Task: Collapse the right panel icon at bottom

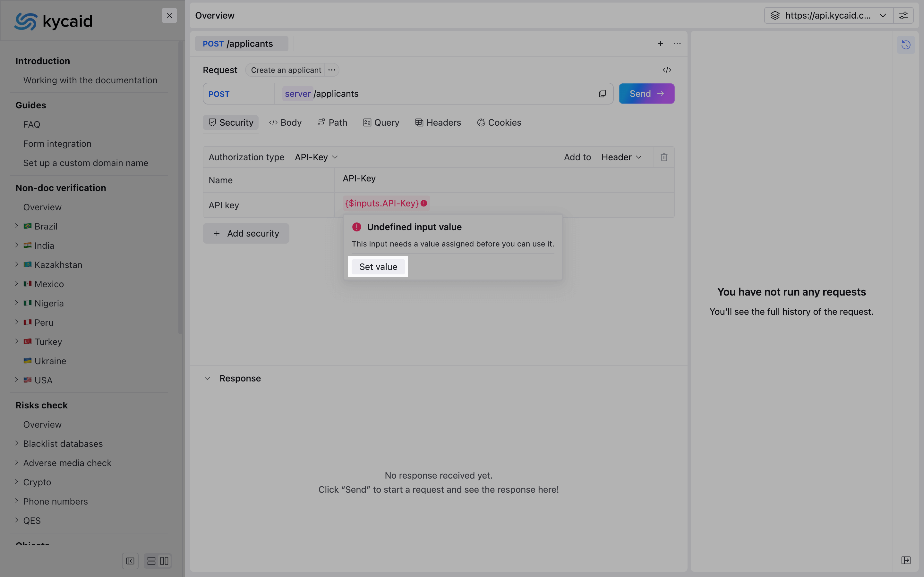Action: coord(906,560)
